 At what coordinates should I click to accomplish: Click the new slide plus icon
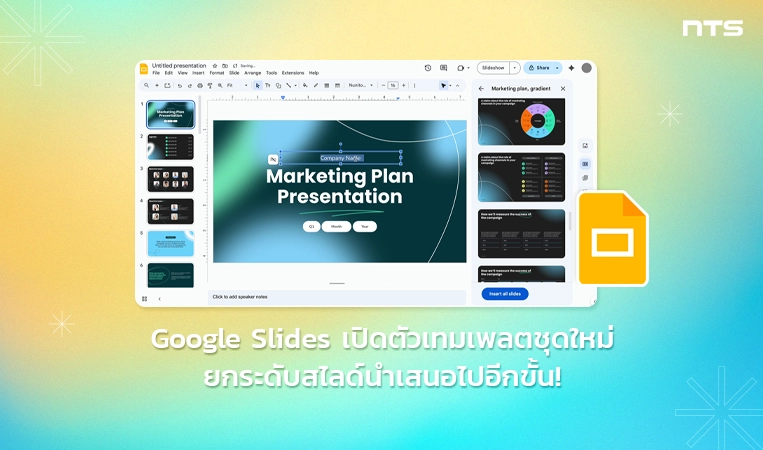pos(157,86)
